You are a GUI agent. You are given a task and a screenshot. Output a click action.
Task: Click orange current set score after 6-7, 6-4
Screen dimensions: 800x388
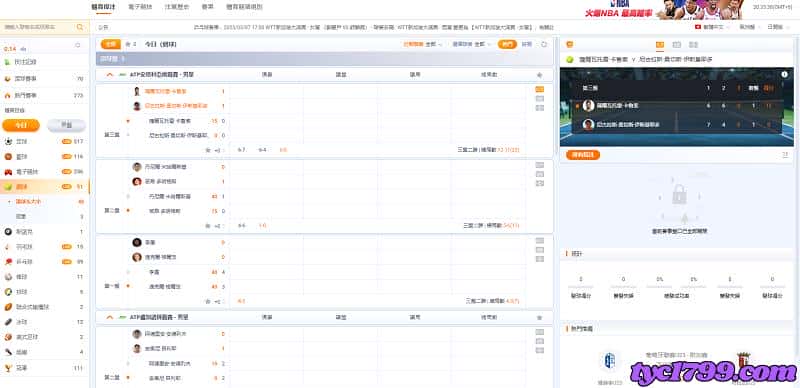[283, 150]
